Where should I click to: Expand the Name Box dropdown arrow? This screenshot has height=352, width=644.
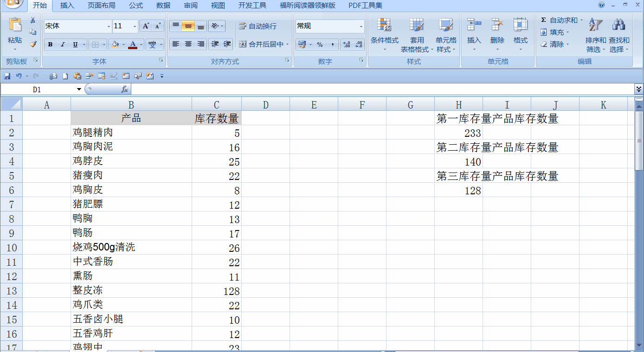pyautogui.click(x=79, y=90)
